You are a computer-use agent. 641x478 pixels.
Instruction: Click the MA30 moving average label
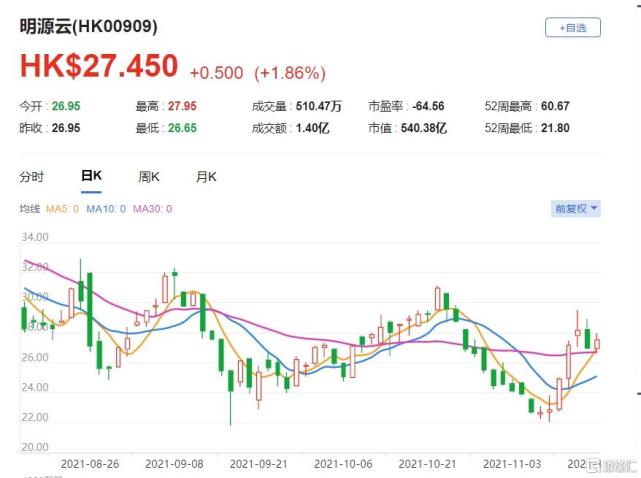152,209
